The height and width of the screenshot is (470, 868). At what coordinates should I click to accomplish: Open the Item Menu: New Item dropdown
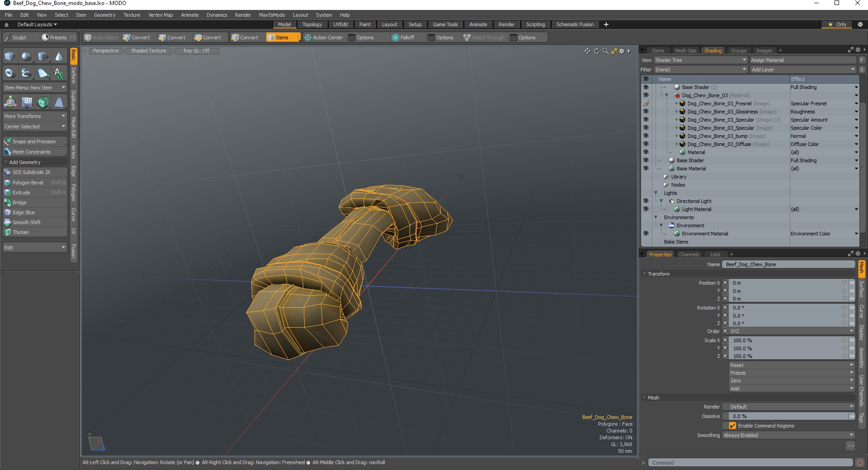tap(35, 88)
